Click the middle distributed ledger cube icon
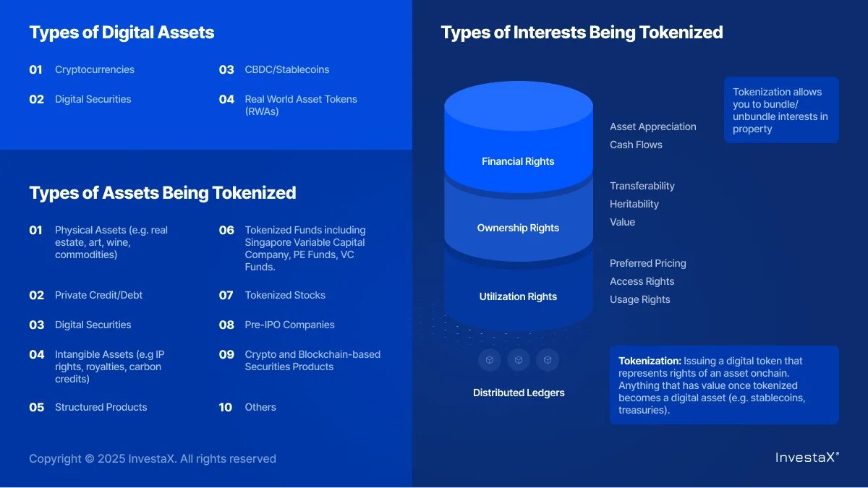 pyautogui.click(x=519, y=359)
